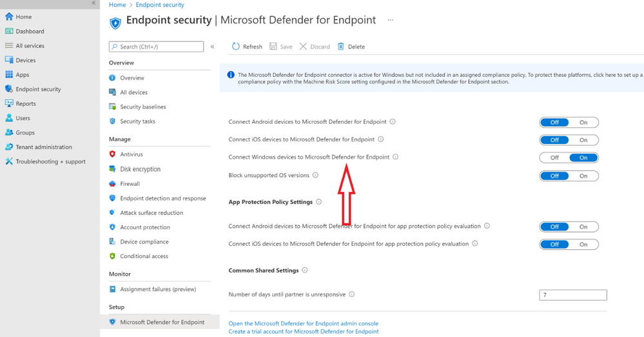Collapse the Endpoint security menu beside search

pyautogui.click(x=212, y=46)
